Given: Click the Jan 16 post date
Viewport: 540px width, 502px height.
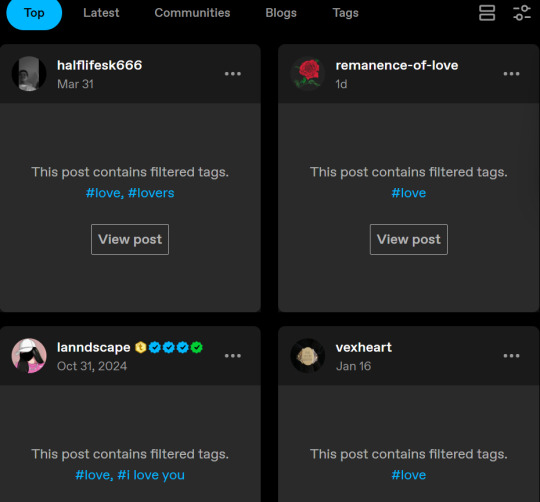Looking at the screenshot, I should pos(353,366).
